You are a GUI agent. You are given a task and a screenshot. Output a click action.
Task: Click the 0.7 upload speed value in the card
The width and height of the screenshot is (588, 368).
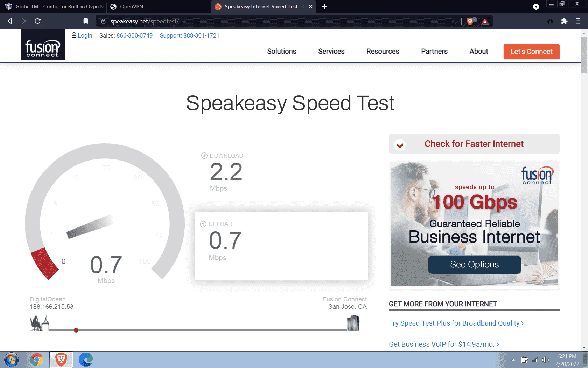pyautogui.click(x=225, y=240)
